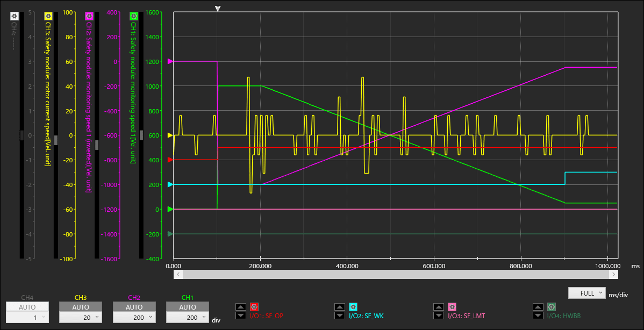Open CH3 yellow channel settings gear

pyautogui.click(x=47, y=17)
